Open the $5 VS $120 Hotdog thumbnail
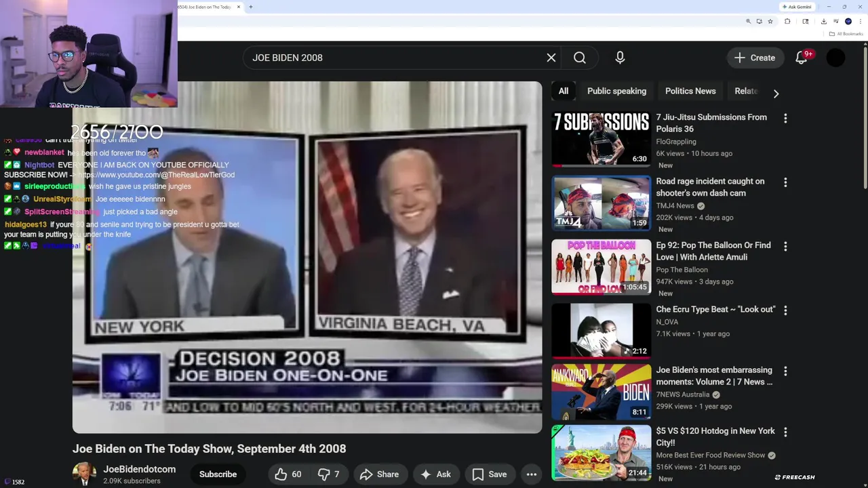 pyautogui.click(x=601, y=452)
